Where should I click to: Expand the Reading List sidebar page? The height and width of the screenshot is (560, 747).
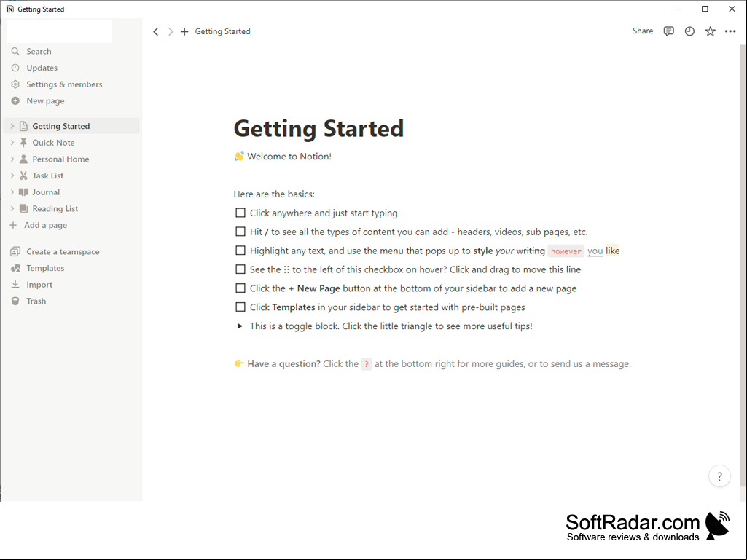coord(12,208)
